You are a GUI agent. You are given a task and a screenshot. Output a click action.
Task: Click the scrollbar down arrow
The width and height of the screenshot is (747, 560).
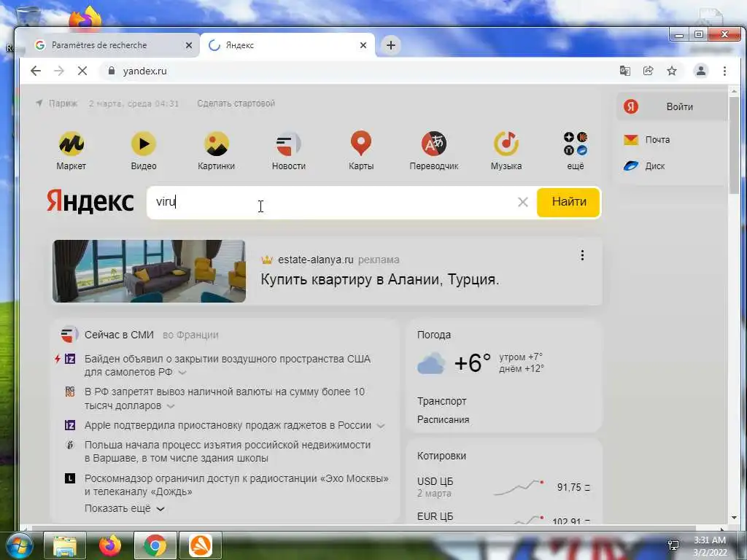734,518
